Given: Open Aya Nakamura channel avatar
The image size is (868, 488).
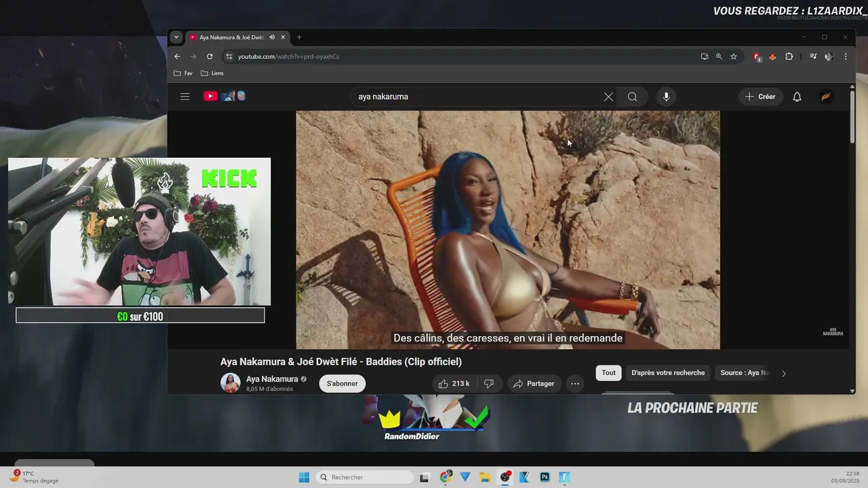Looking at the screenshot, I should click(231, 383).
